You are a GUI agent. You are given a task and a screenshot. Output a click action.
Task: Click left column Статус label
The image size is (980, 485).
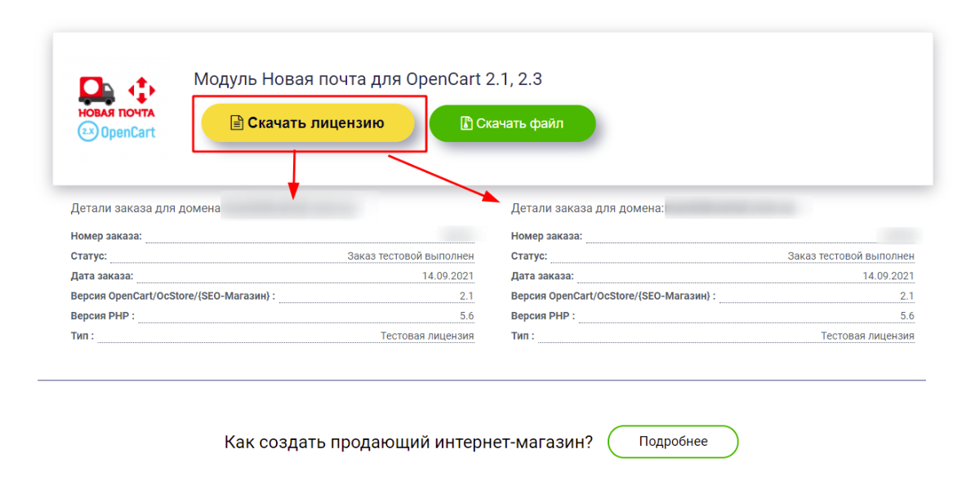91,256
